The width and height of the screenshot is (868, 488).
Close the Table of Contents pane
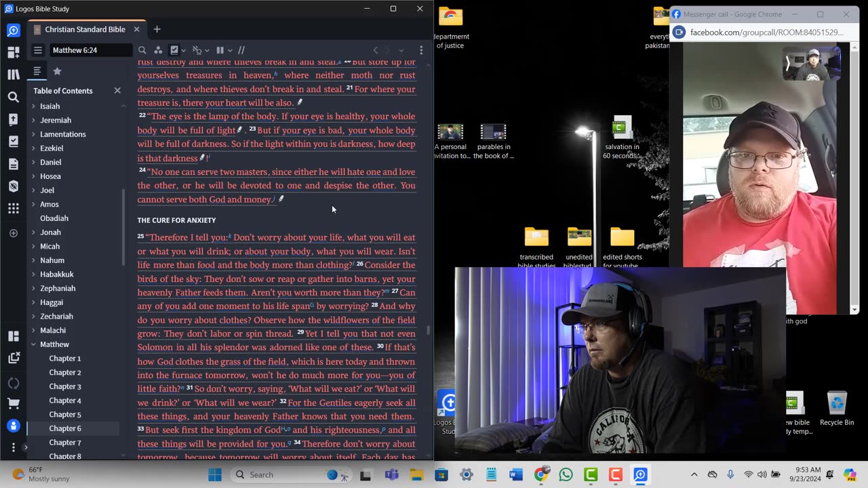pyautogui.click(x=117, y=90)
